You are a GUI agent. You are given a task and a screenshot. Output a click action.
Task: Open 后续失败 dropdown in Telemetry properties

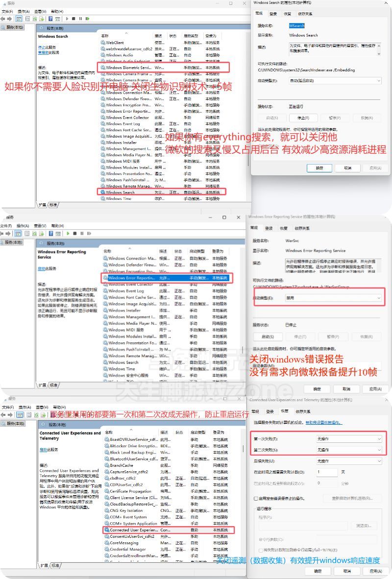point(348,461)
